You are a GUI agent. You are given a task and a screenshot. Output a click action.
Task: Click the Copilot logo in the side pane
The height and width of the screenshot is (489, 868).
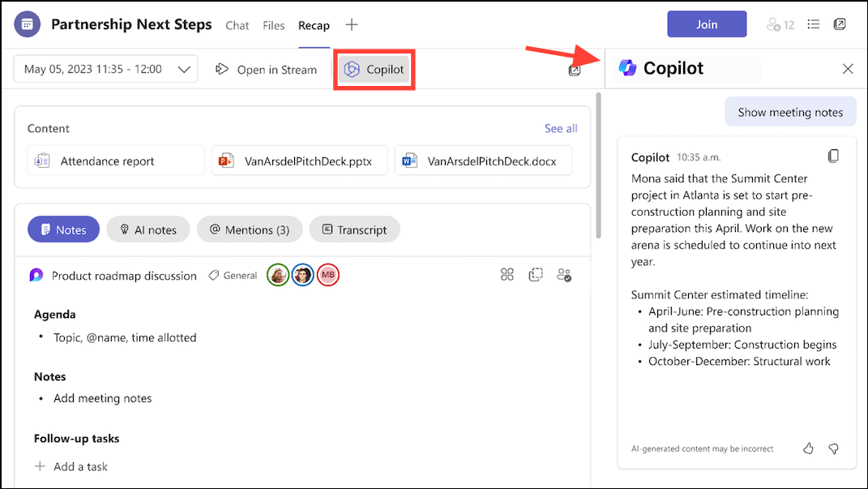(628, 67)
